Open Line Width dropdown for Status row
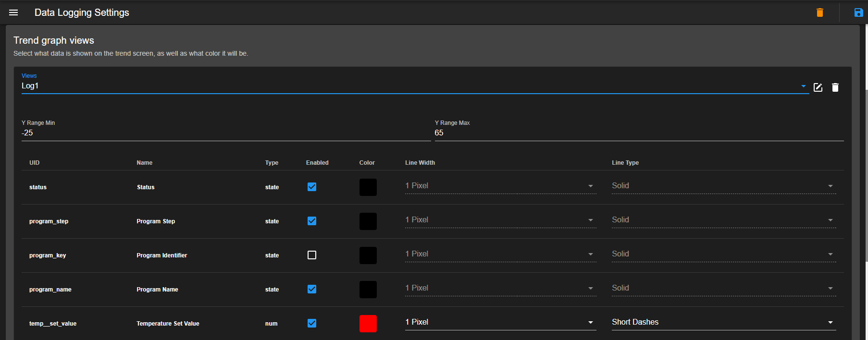Viewport: 868px width, 340px height. pos(501,186)
